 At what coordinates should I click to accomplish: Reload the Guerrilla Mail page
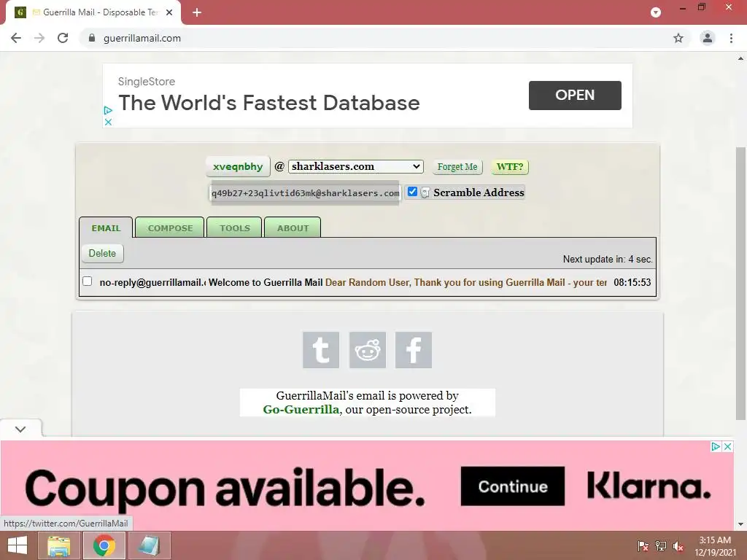tap(63, 38)
